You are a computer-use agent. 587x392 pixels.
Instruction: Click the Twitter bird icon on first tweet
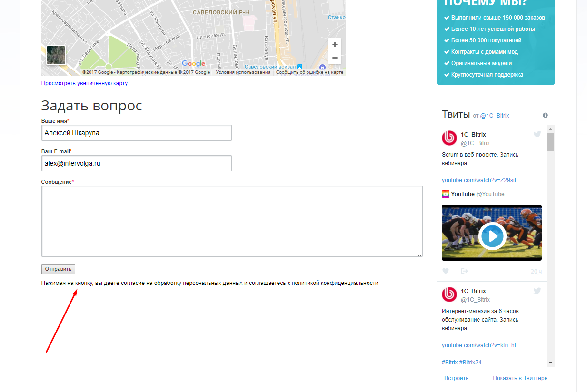(537, 135)
